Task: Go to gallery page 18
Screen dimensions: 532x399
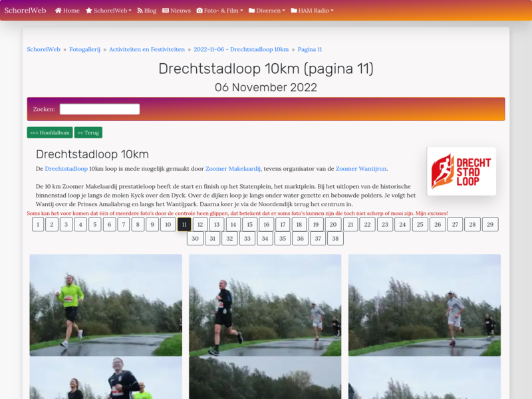Action: coord(299,224)
